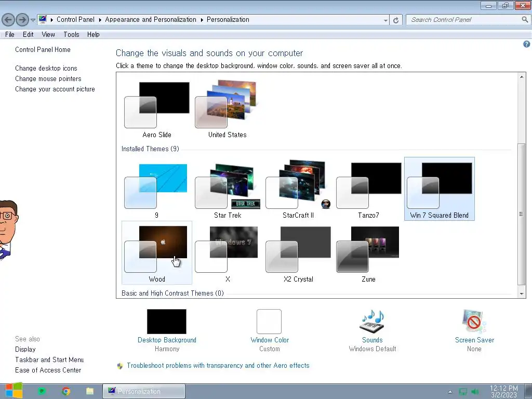
Task: Apply the StarCraft II theme
Action: 298,189
